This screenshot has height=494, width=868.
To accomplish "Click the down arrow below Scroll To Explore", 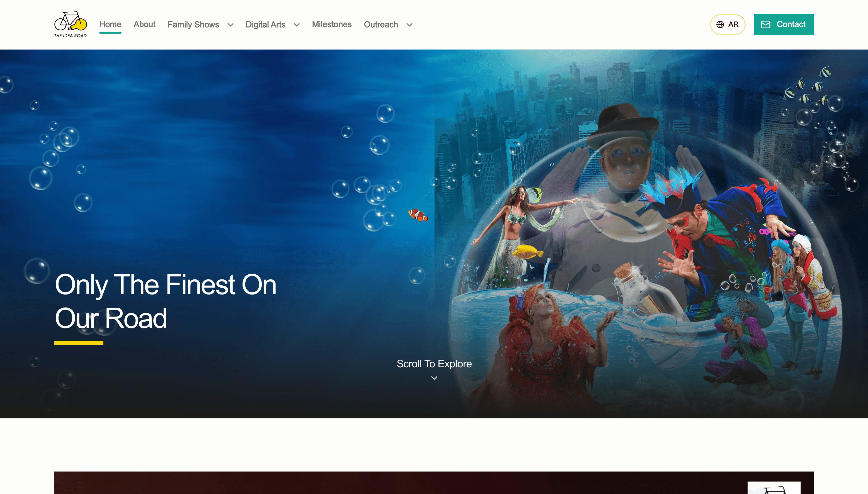I will click(x=434, y=378).
